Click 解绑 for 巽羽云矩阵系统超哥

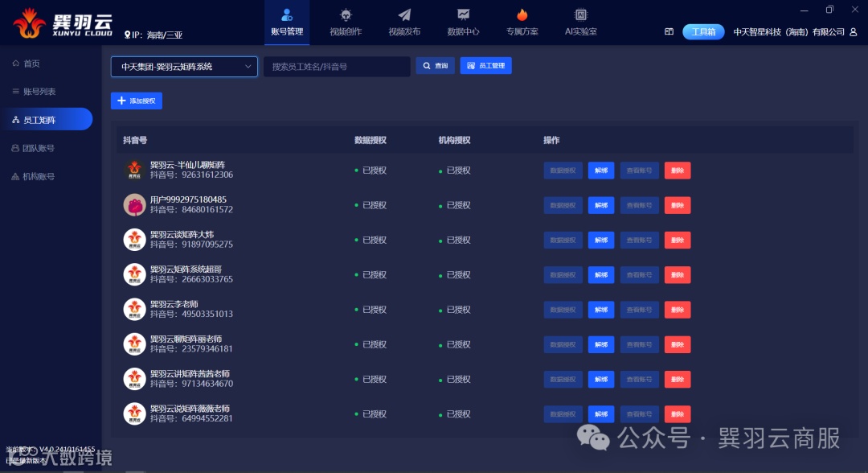point(600,275)
